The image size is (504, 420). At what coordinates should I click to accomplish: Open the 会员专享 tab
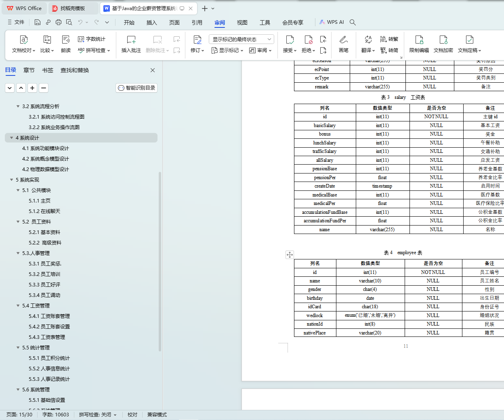(x=293, y=23)
